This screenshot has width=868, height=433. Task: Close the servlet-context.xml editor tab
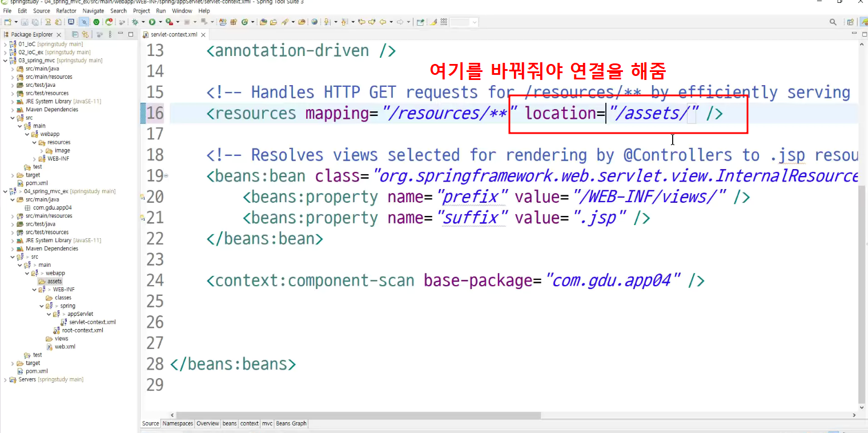tap(203, 34)
